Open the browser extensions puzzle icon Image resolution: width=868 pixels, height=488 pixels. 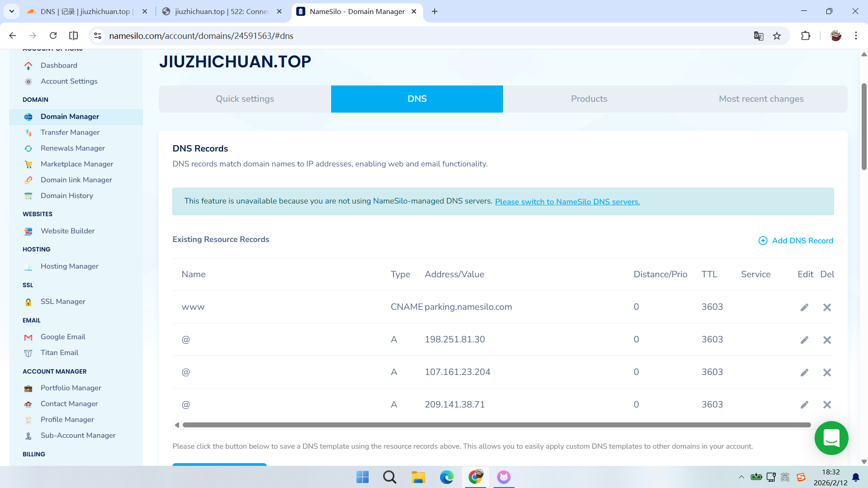806,36
